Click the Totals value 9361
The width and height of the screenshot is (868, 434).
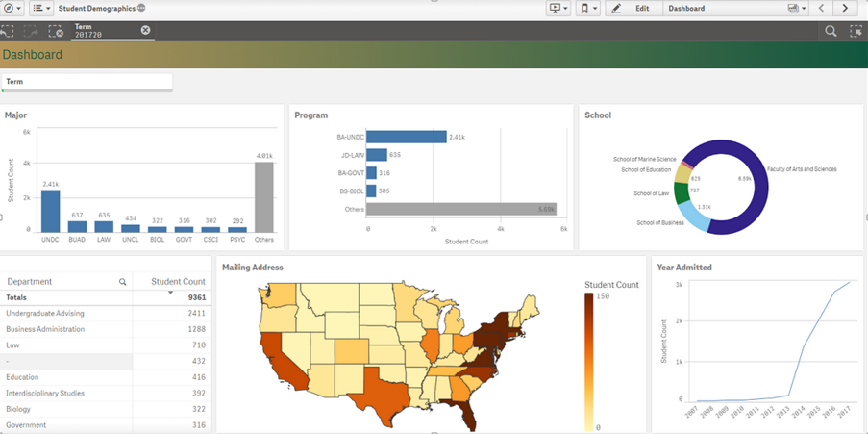click(x=197, y=297)
